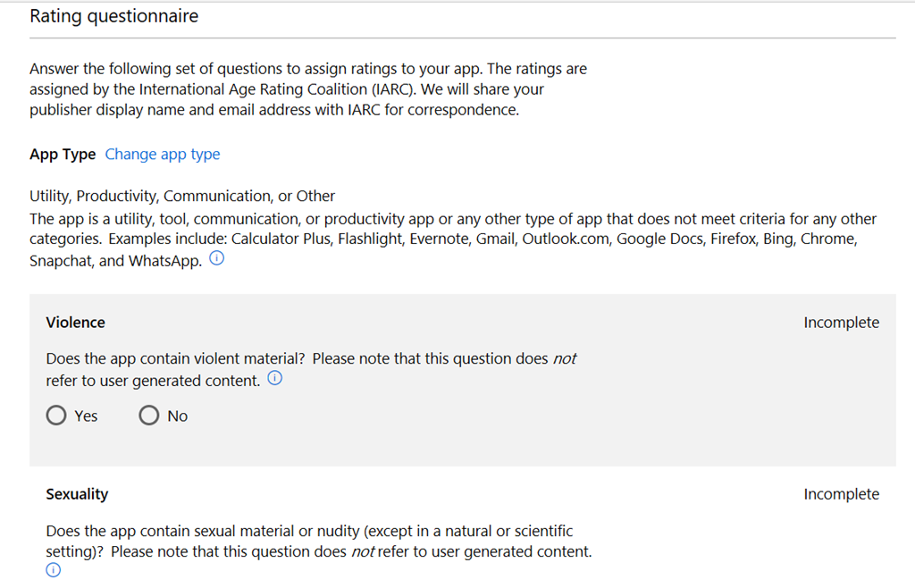Click the Sexuality section heading
The height and width of the screenshot is (588, 915).
[x=77, y=494]
